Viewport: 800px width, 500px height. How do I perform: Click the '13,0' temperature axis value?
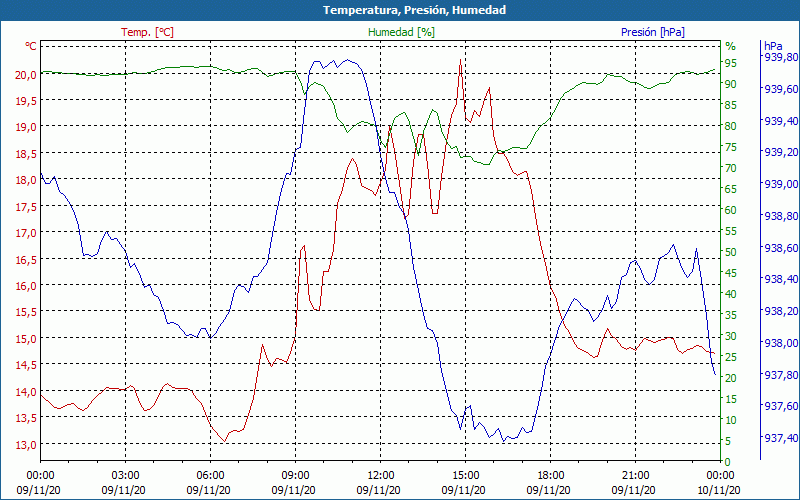click(26, 444)
